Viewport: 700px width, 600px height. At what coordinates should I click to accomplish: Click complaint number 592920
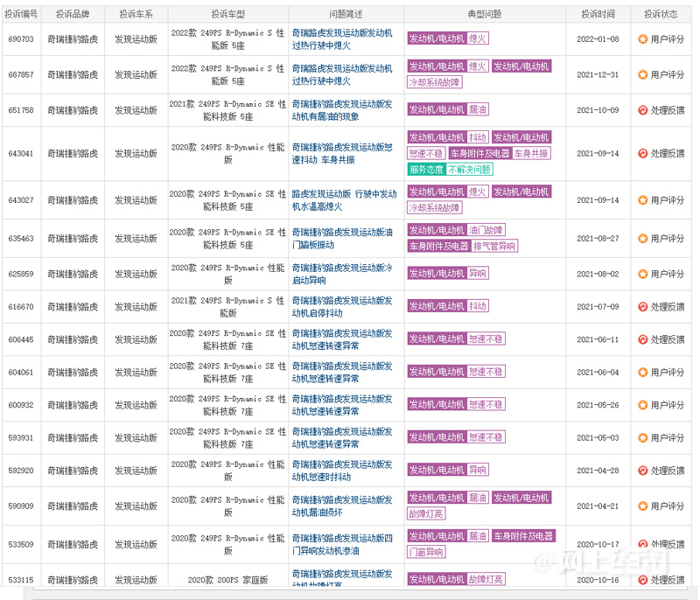(21, 471)
